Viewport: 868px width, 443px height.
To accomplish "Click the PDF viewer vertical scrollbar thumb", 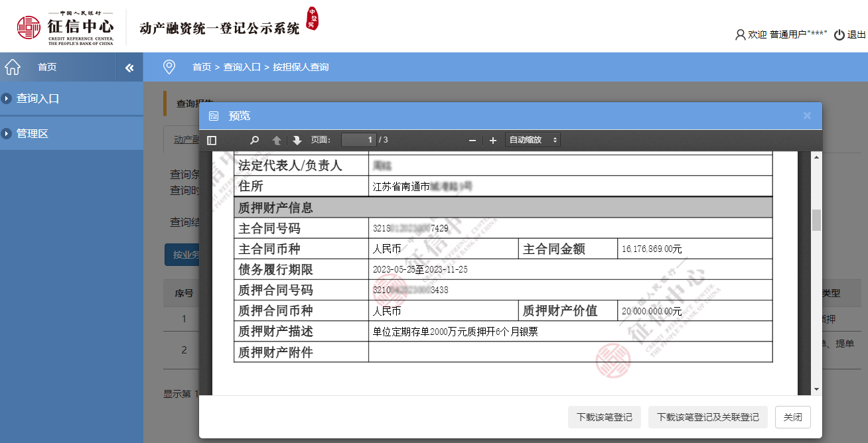I will point(817,220).
